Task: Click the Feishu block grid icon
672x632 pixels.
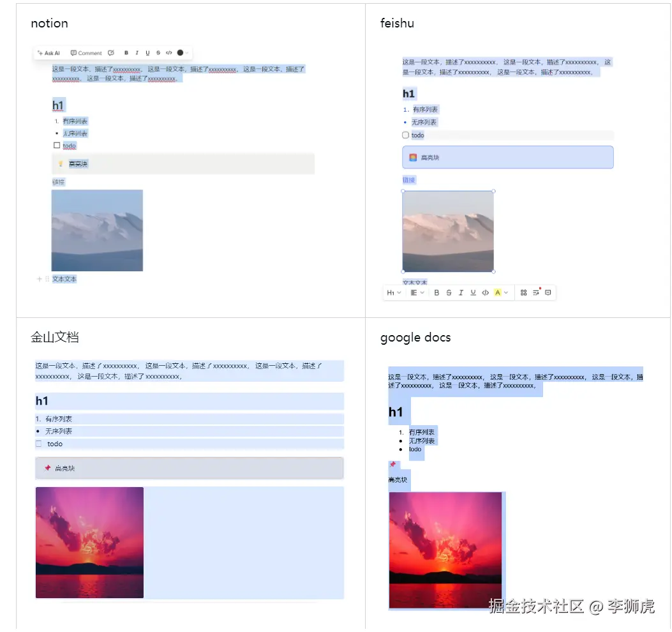Action: (x=524, y=293)
